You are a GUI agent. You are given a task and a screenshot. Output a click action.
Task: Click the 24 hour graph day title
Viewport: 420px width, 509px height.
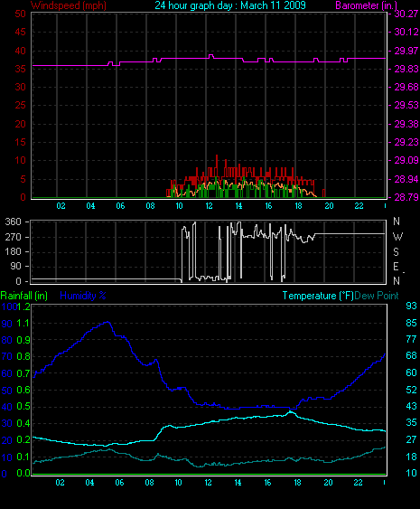pos(230,5)
